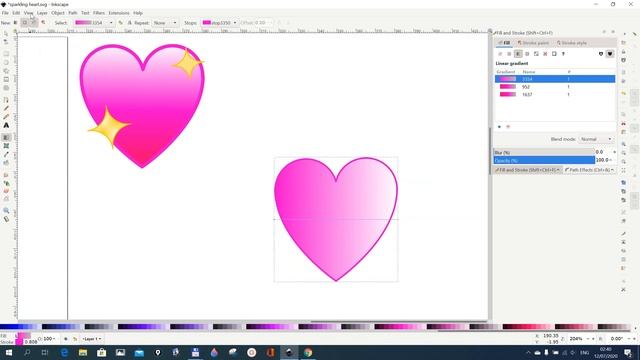Image resolution: width=640 pixels, height=360 pixels.
Task: Expand the Path Effects dock tab arrow
Action: (x=612, y=170)
